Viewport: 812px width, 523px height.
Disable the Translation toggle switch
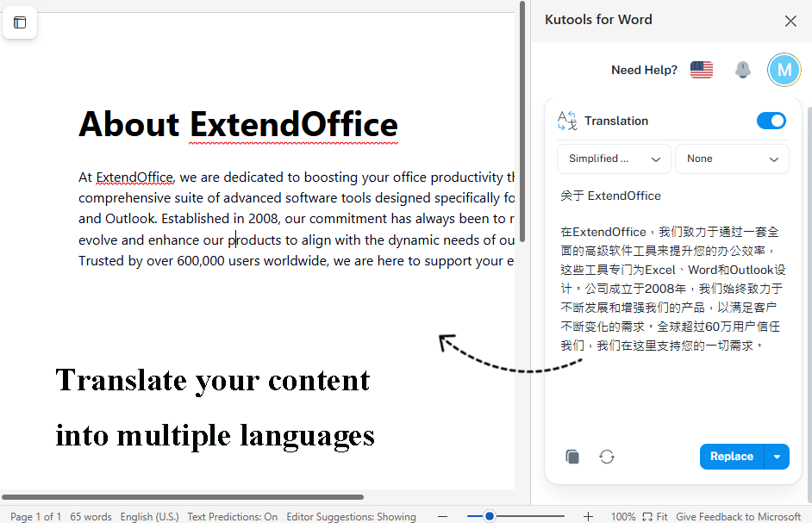(x=771, y=121)
